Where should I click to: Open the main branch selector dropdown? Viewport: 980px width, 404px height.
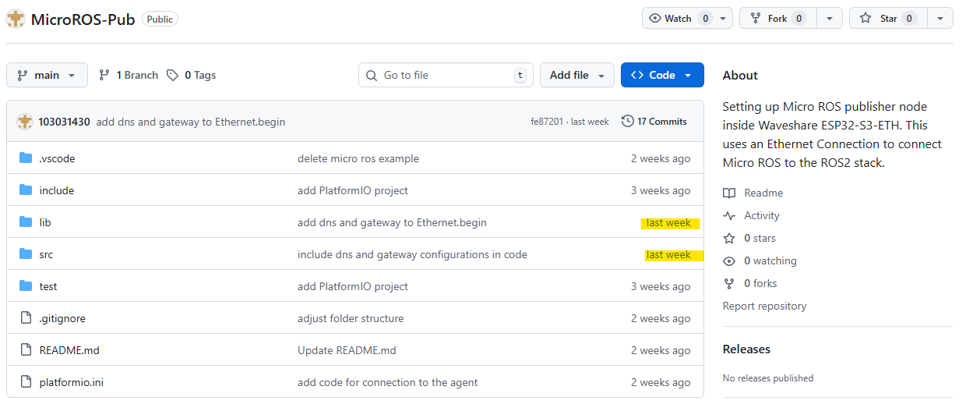pos(47,76)
